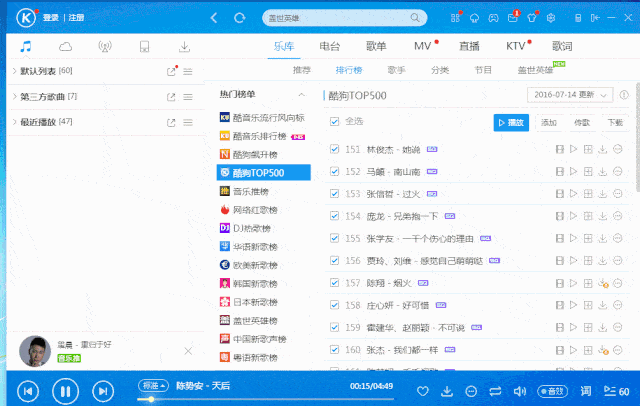Uncheck song 160 张杰 - 我们都一样
The image size is (640, 406).
click(334, 350)
